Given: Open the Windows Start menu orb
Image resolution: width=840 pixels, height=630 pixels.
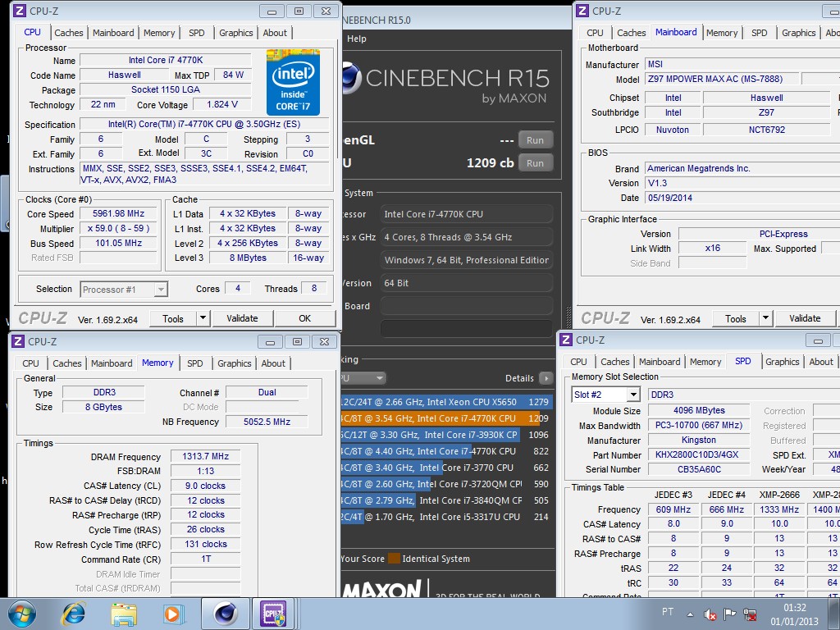Looking at the screenshot, I should point(22,614).
